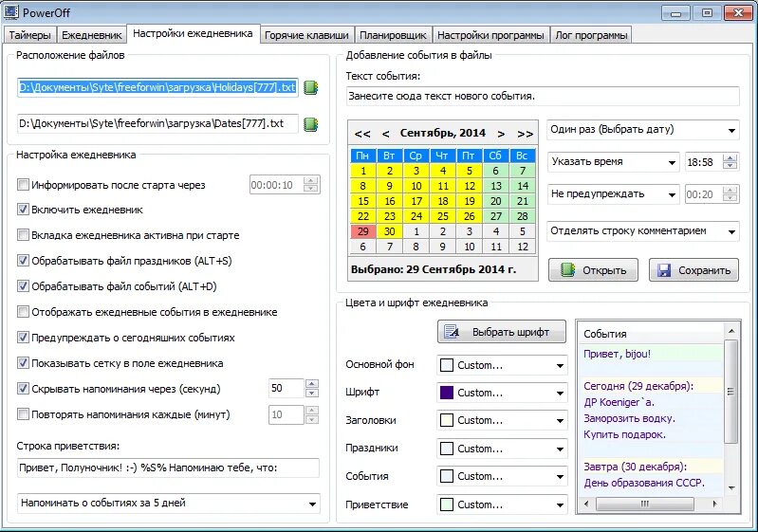The image size is (758, 532).
Task: Click 'Привет, bijou!' preview line
Action: [x=617, y=354]
